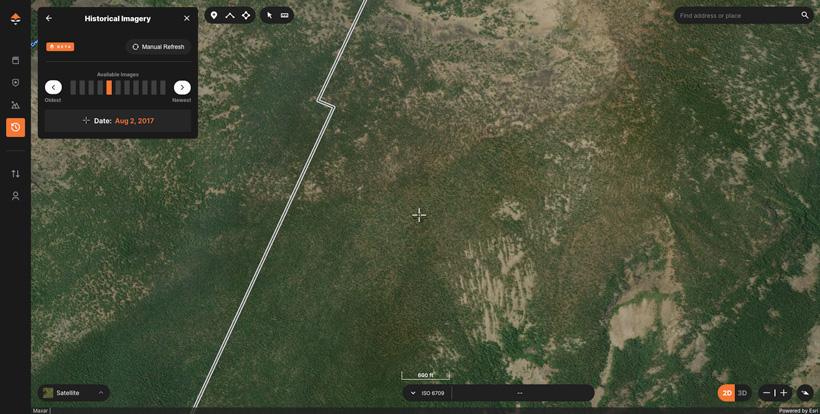Switch the map to 2D view
This screenshot has width=820, height=414.
click(727, 393)
